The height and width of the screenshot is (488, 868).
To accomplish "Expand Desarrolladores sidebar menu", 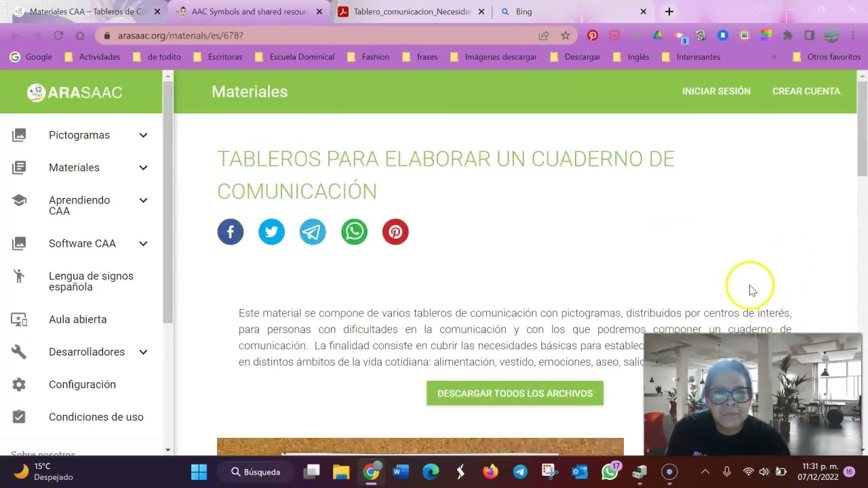I will pos(143,352).
